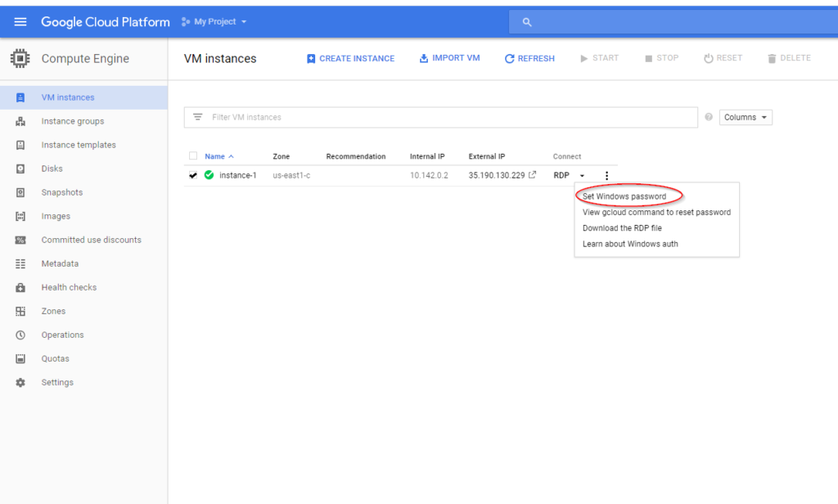Toggle the select-all instances checkbox
838x504 pixels.
pyautogui.click(x=193, y=156)
